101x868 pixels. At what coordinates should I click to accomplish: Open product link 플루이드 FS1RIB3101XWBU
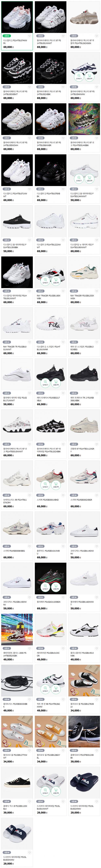[x=48, y=552]
